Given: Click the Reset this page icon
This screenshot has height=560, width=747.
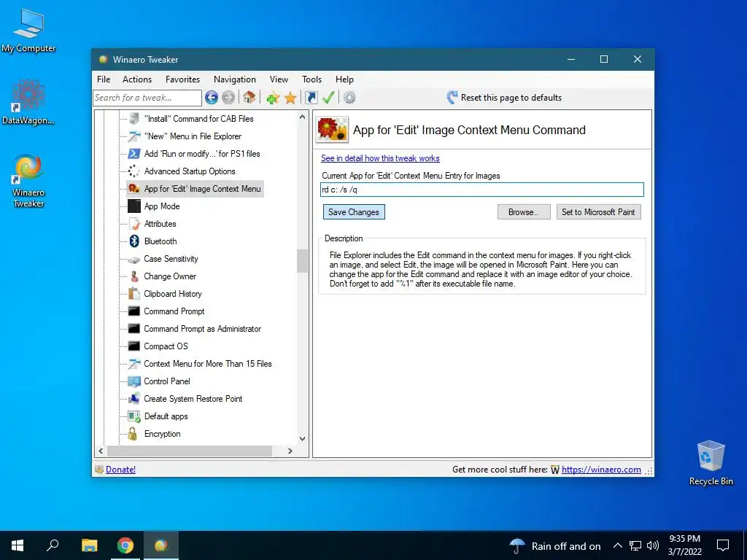Looking at the screenshot, I should pos(452,98).
